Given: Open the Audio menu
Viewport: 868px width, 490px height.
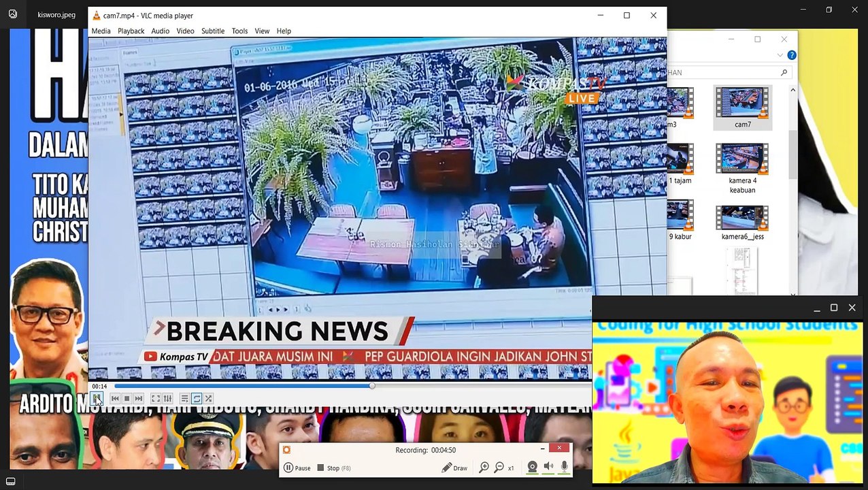Looking at the screenshot, I should (x=161, y=31).
